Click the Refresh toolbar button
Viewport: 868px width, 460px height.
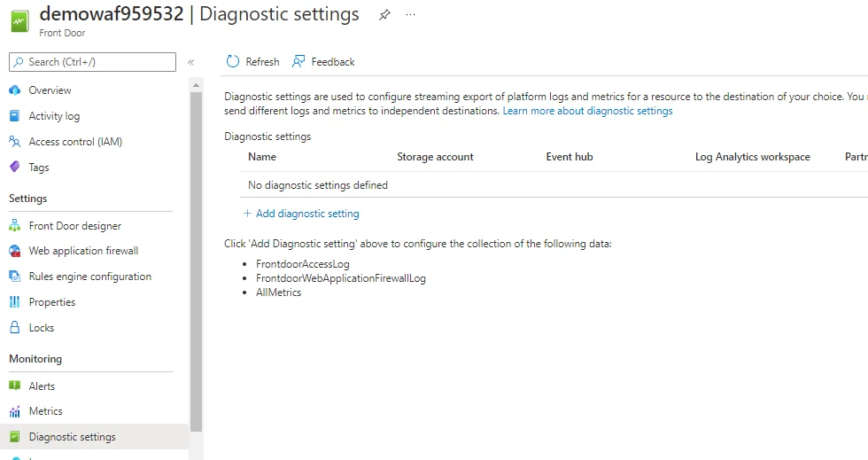(253, 62)
